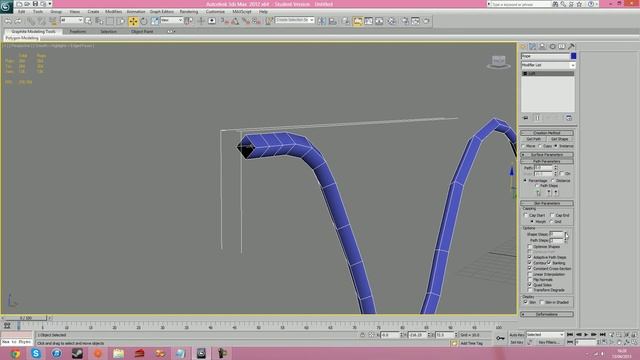
Task: Expand the Deformations rollout
Action: click(547, 315)
